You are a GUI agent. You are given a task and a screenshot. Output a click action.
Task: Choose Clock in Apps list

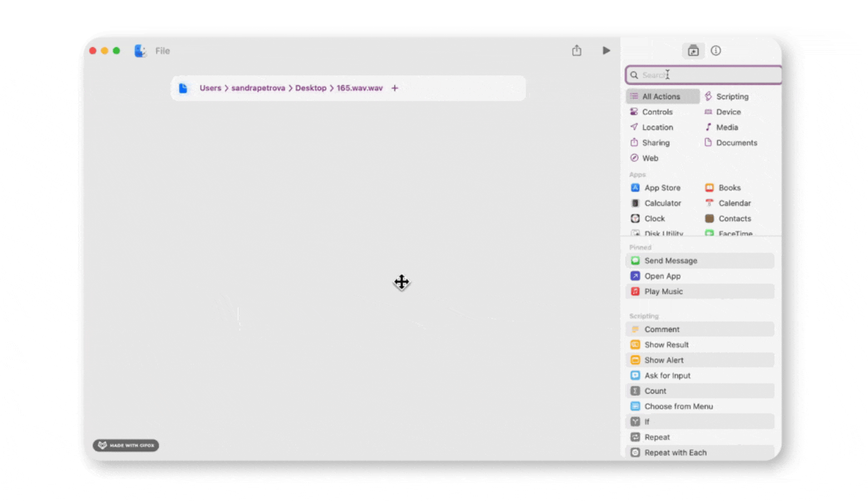tap(648, 219)
